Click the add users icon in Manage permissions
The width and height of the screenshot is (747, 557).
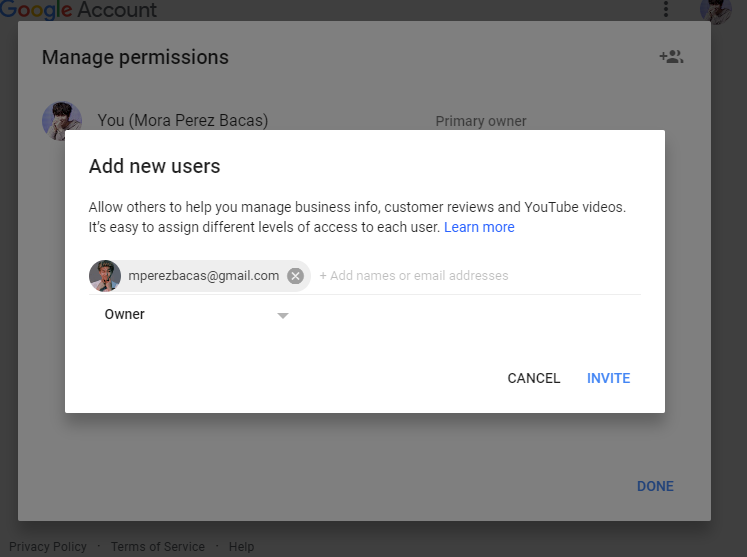tap(671, 57)
